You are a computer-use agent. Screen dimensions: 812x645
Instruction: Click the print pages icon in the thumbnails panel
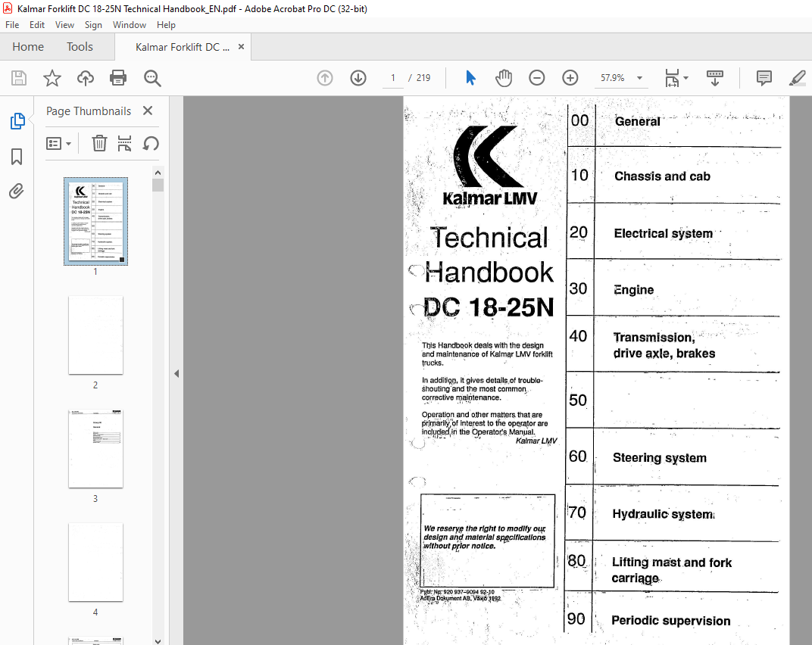124,143
